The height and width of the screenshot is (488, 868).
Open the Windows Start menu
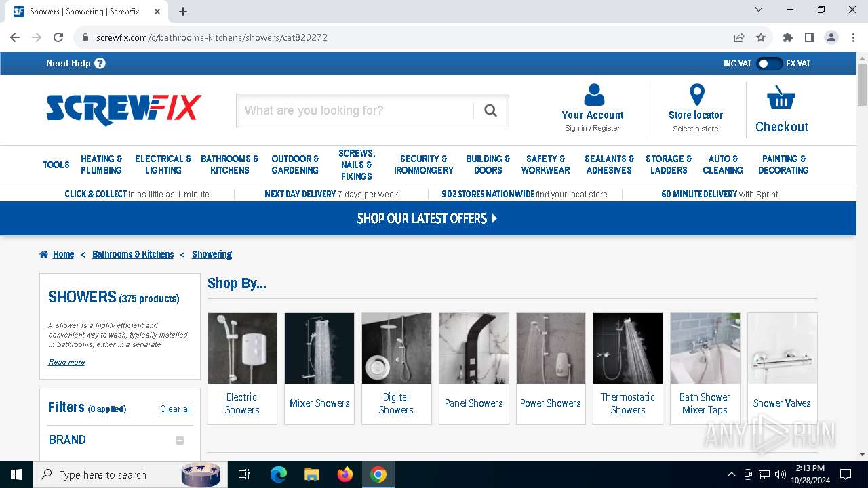16,474
